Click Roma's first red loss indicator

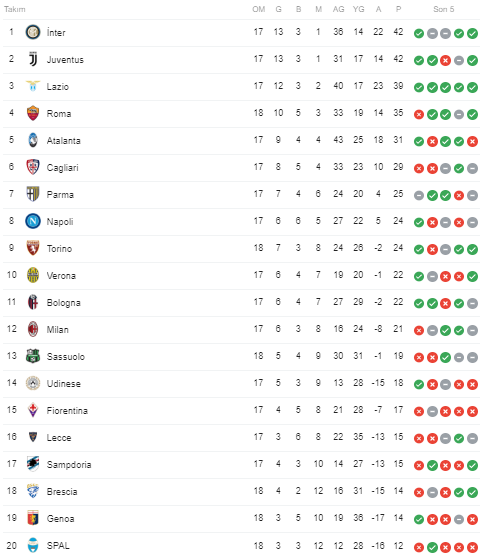[419, 115]
